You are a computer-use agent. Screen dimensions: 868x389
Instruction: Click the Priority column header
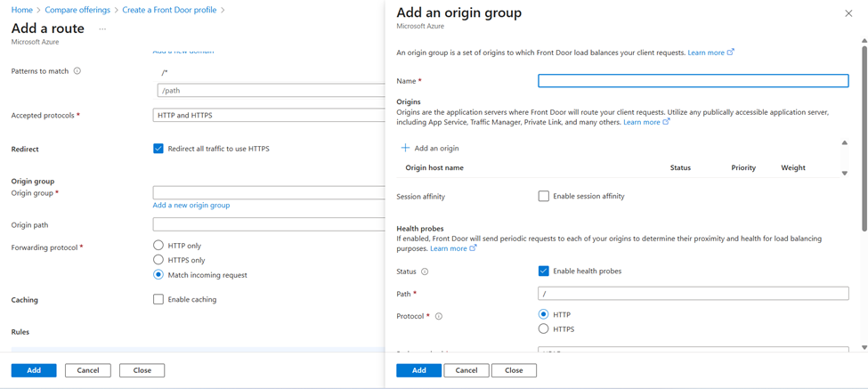pos(743,167)
